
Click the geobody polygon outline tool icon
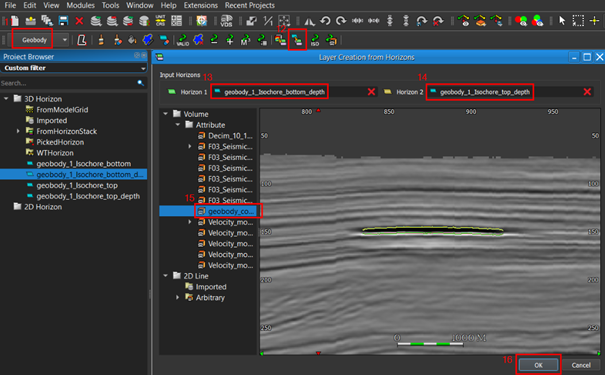click(x=81, y=40)
